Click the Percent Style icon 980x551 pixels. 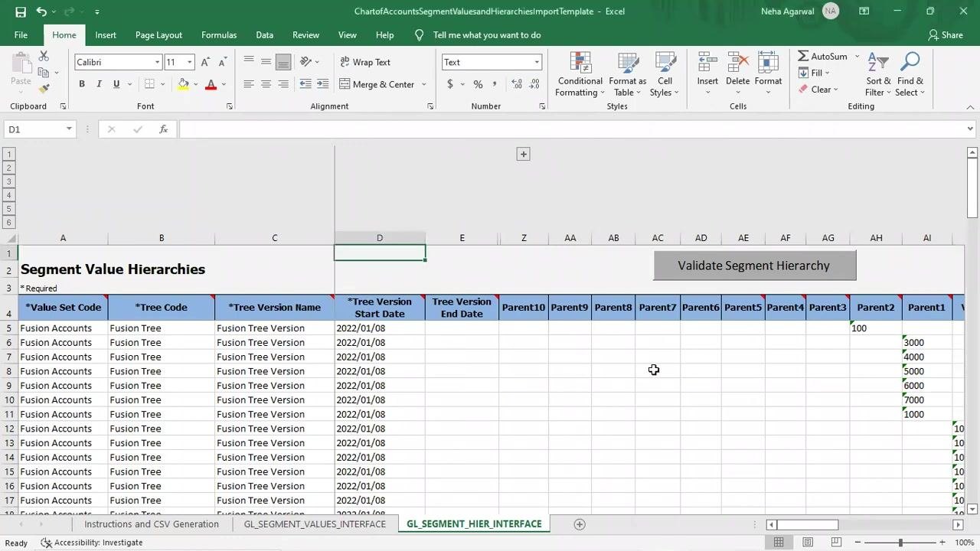pos(478,84)
